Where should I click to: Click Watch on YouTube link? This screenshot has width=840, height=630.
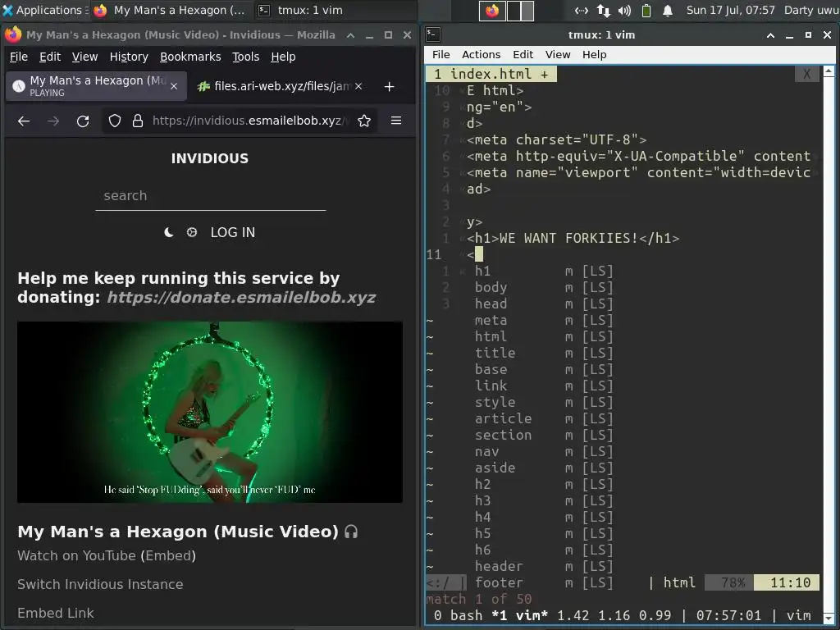(x=76, y=555)
